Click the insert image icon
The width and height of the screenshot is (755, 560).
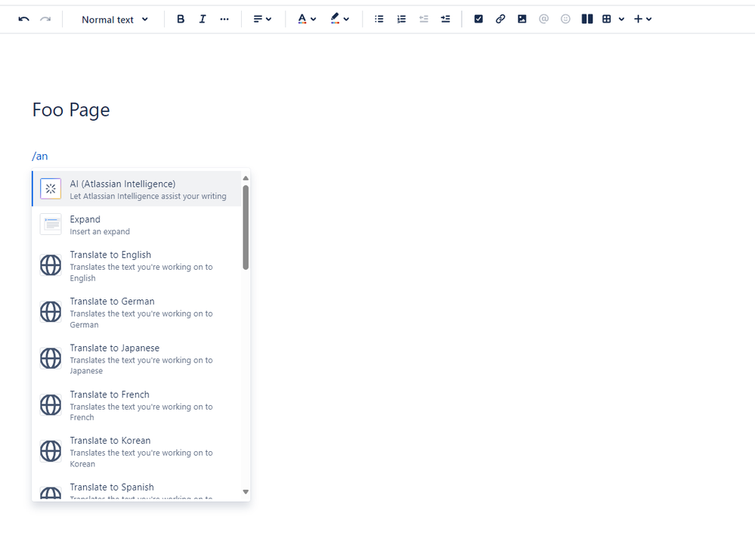522,19
